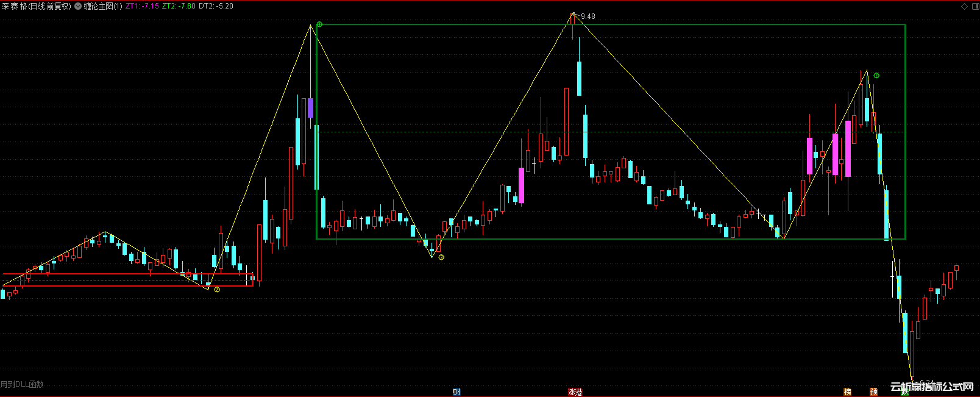Click the indicator name 缠论主图(1)

103,6
